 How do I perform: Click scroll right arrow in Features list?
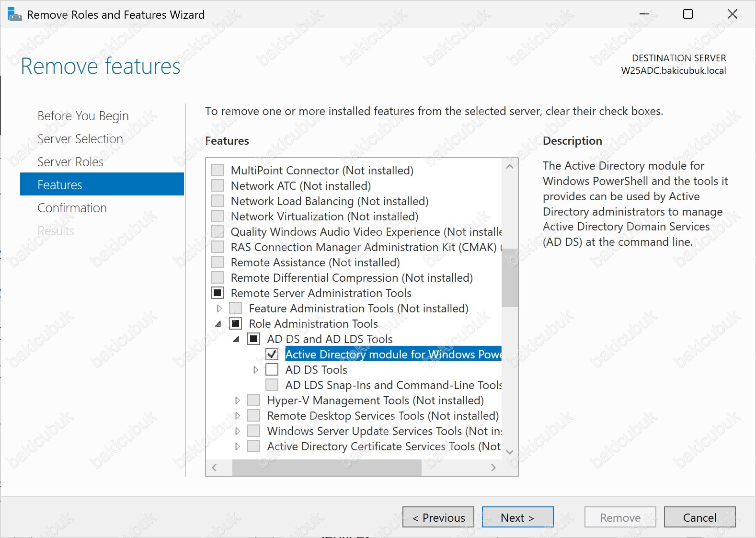[494, 468]
